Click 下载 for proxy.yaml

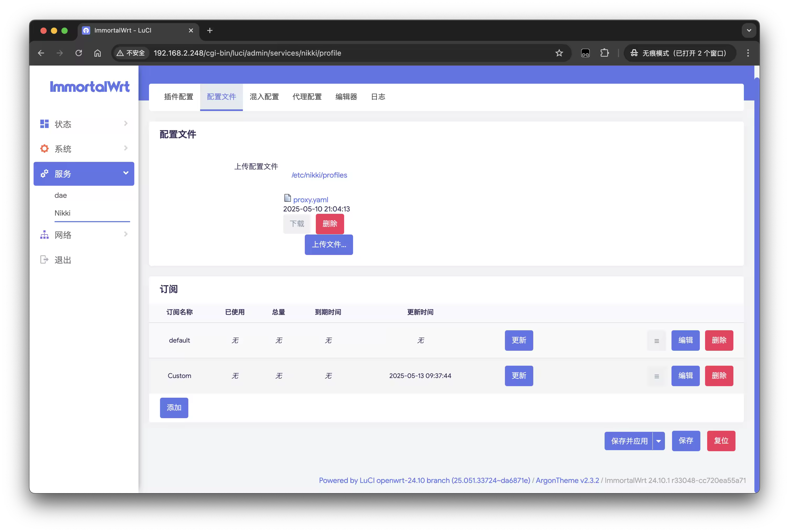click(297, 224)
